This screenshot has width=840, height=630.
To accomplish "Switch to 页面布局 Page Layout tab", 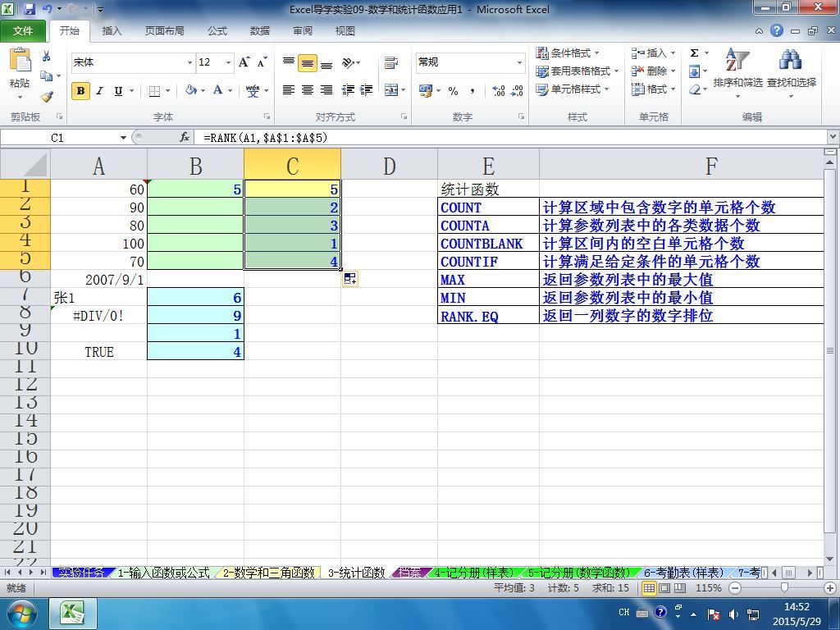I will coord(164,31).
